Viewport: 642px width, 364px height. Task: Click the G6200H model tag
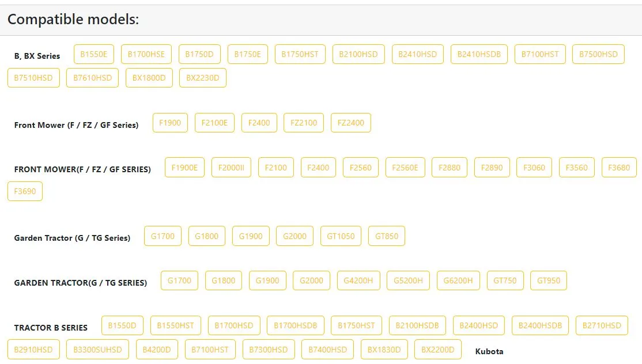click(458, 280)
